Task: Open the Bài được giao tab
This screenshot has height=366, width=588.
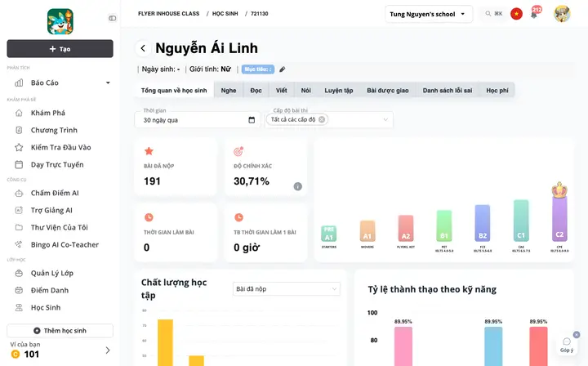Action: [388, 91]
